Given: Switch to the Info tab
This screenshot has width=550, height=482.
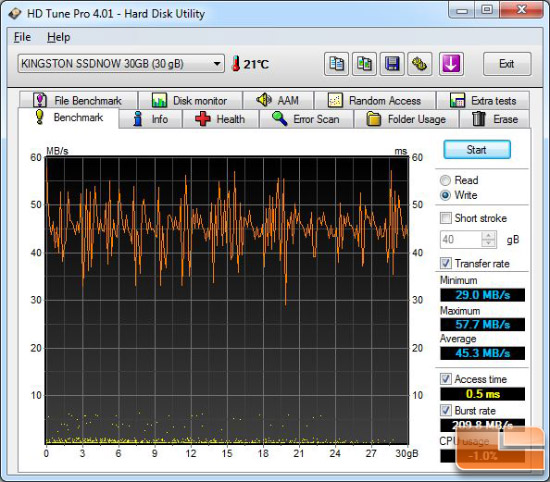Looking at the screenshot, I should (150, 119).
